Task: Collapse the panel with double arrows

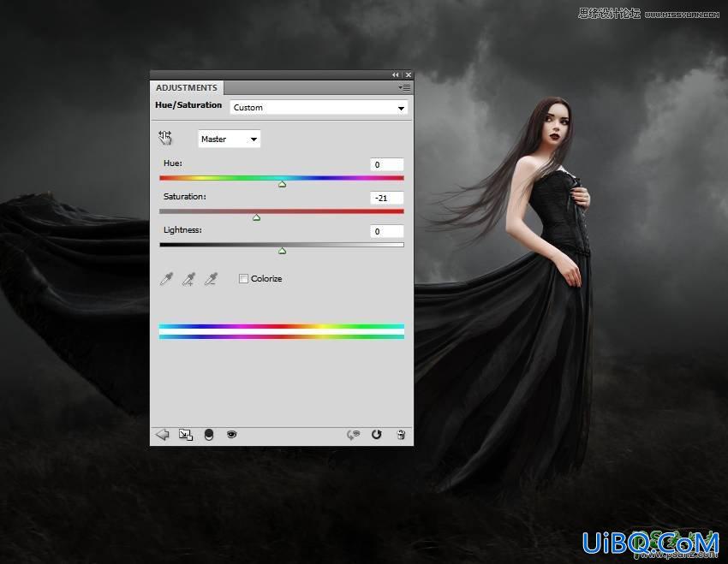Action: click(x=395, y=74)
